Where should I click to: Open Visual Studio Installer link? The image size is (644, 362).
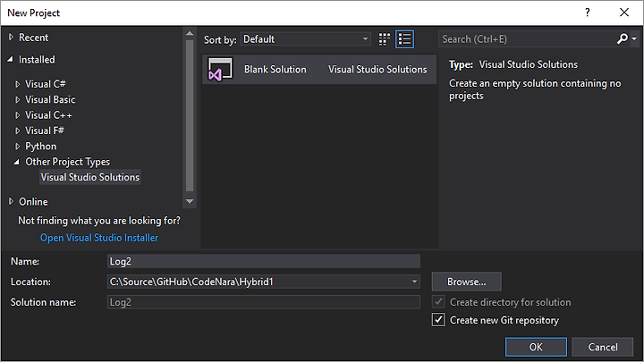99,238
